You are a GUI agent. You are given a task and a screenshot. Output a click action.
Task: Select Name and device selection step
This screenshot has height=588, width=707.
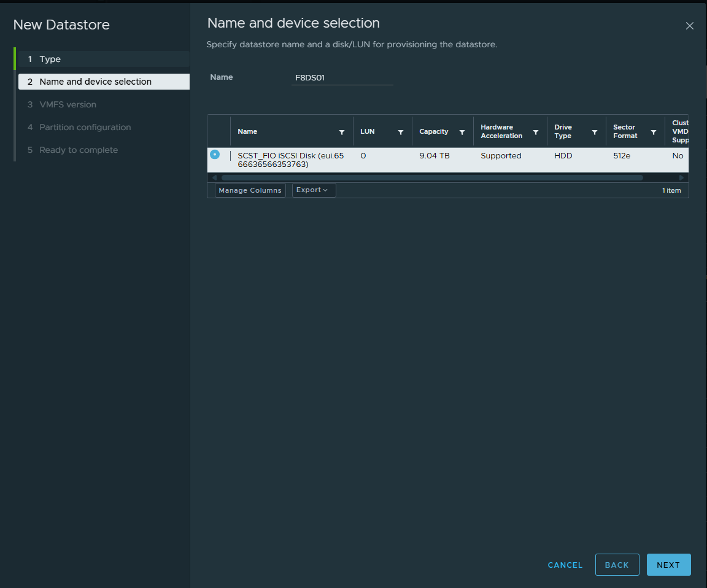point(95,82)
